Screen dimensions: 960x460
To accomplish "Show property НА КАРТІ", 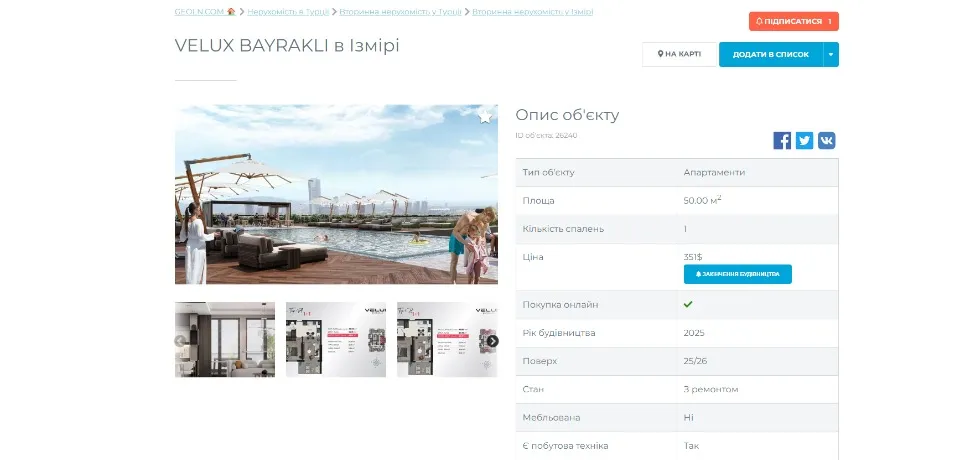I will (x=679, y=55).
